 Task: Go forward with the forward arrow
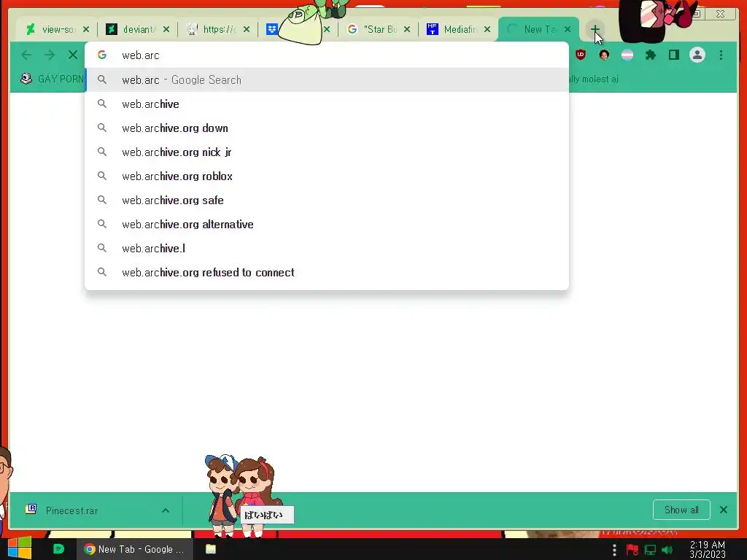(50, 55)
